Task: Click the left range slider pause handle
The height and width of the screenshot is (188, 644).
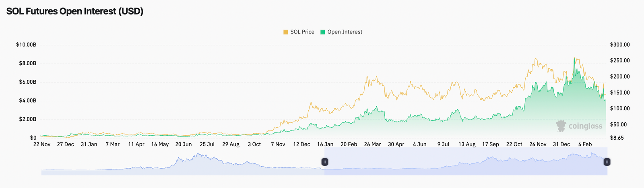Action: pyautogui.click(x=325, y=162)
